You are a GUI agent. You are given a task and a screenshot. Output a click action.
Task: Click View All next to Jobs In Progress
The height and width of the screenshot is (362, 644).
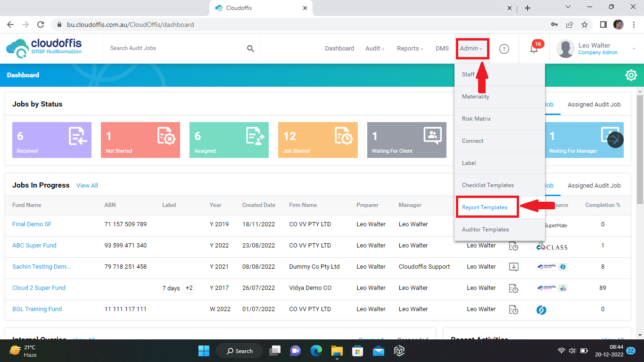[x=87, y=185]
